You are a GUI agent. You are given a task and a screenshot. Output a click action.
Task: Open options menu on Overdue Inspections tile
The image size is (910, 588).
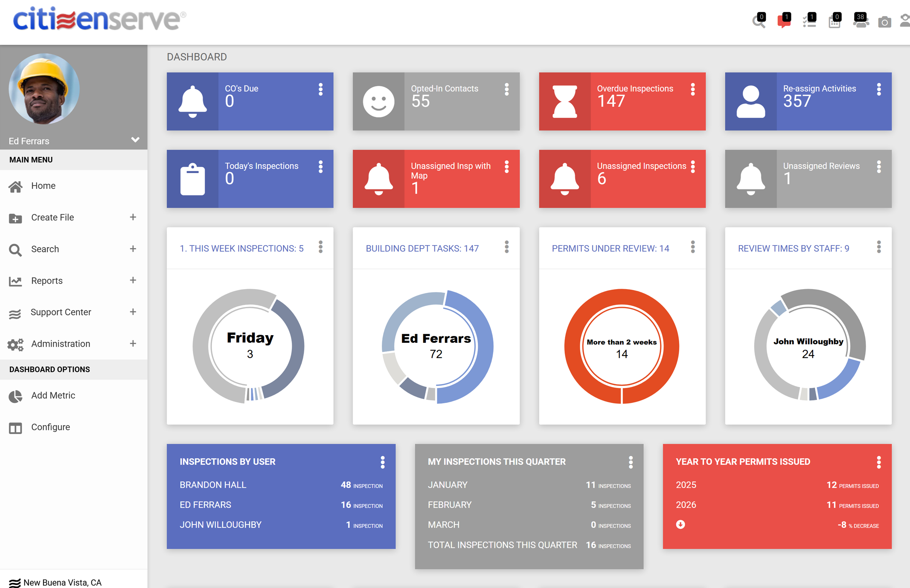(x=693, y=90)
